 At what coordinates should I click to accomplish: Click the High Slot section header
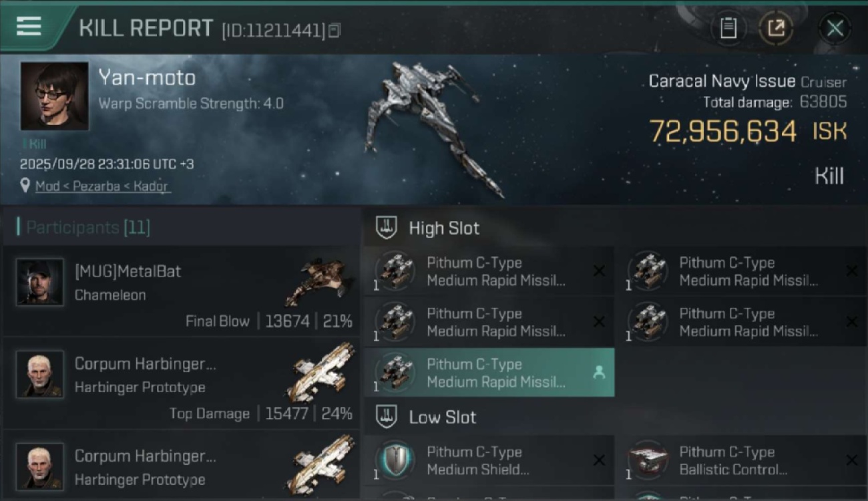click(444, 228)
